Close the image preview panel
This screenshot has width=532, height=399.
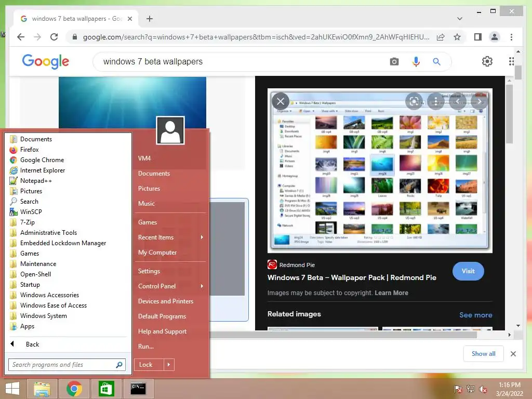281,101
